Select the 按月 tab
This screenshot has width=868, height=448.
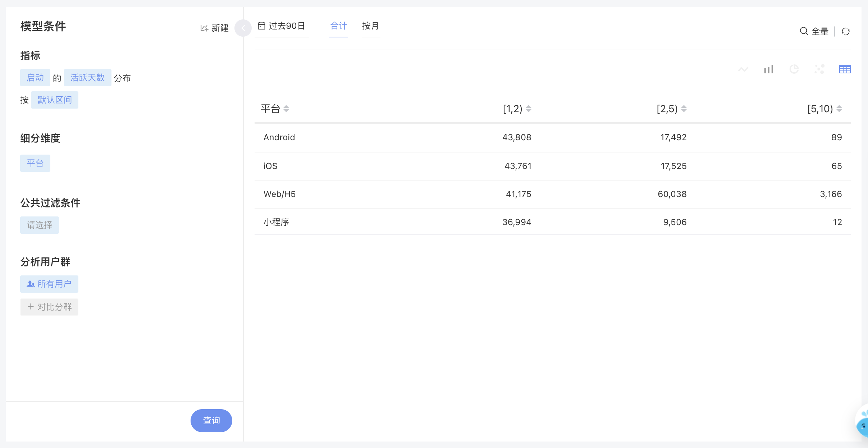pyautogui.click(x=371, y=26)
